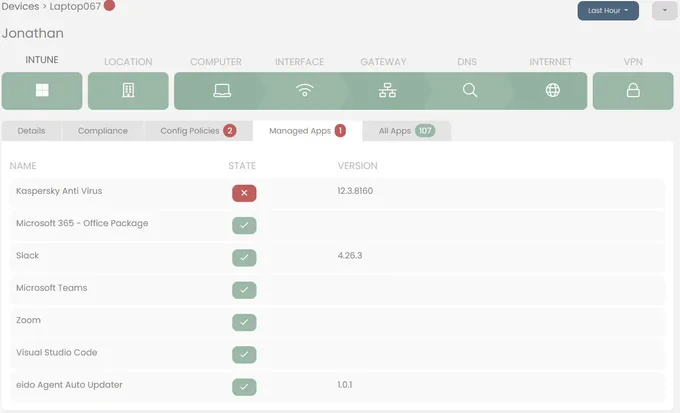Open the Gateway network icon
This screenshot has width=680, height=413.
pyautogui.click(x=387, y=91)
